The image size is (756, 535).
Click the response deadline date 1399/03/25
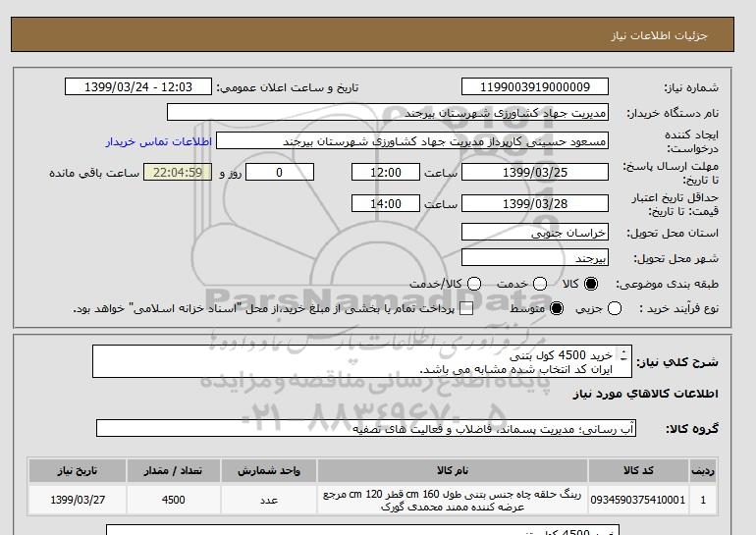click(535, 172)
